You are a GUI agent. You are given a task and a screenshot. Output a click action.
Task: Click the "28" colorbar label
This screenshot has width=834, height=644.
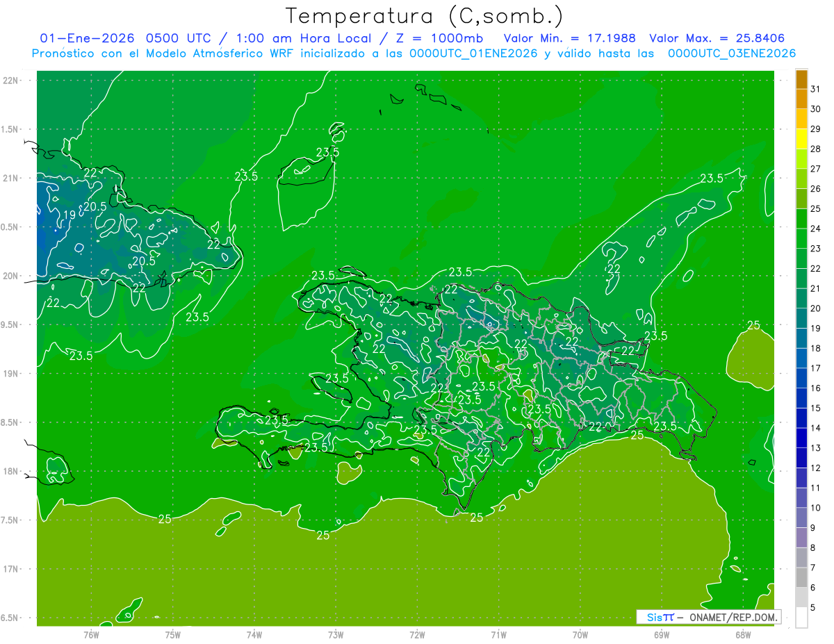click(x=816, y=149)
